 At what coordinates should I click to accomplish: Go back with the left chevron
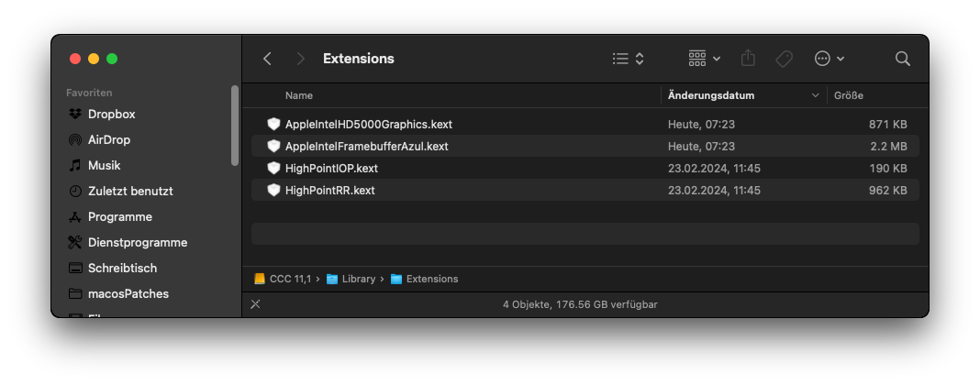pyautogui.click(x=268, y=59)
